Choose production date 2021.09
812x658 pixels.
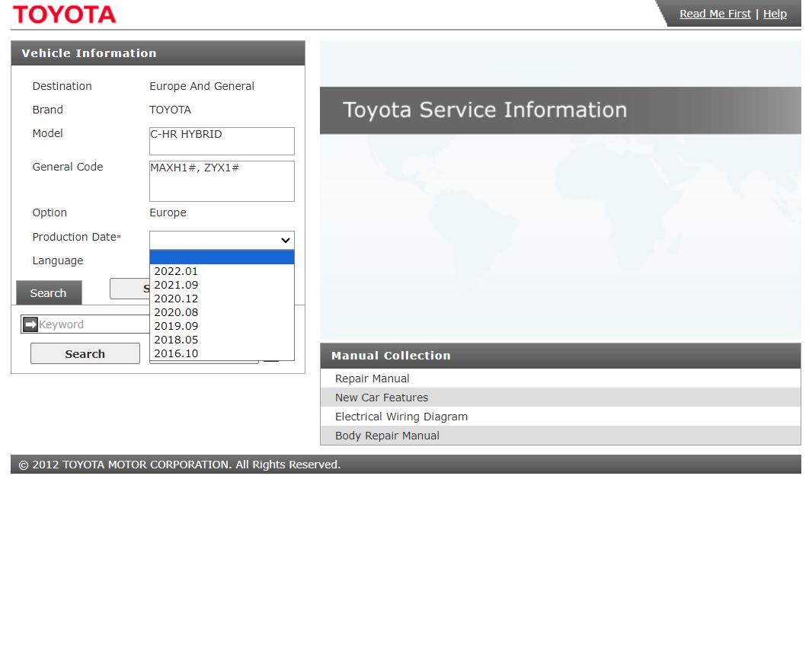[x=222, y=285]
